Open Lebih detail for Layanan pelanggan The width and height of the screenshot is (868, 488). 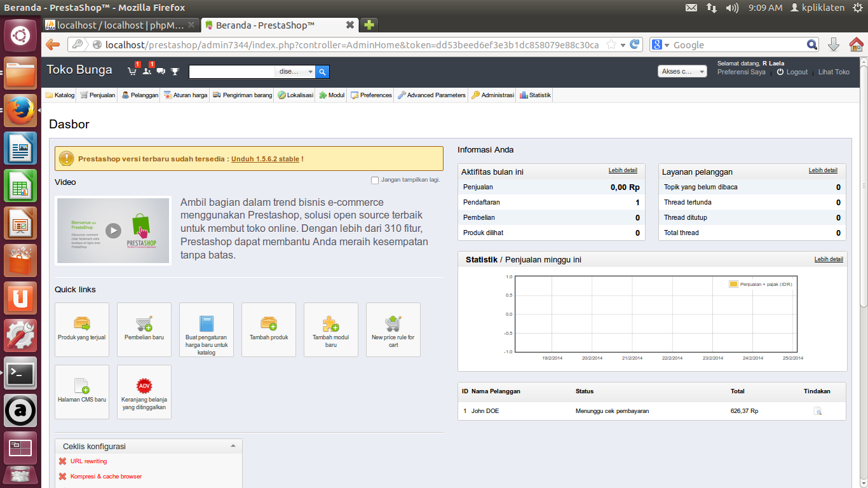(x=823, y=170)
